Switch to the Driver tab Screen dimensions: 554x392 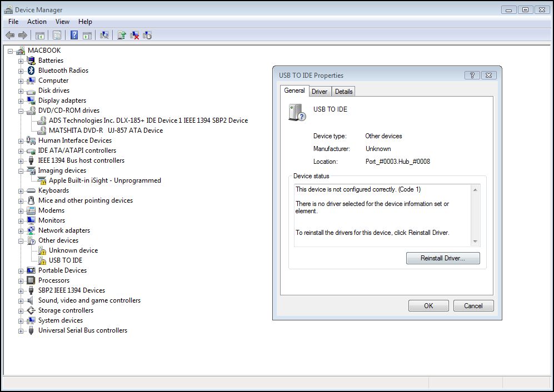(320, 91)
